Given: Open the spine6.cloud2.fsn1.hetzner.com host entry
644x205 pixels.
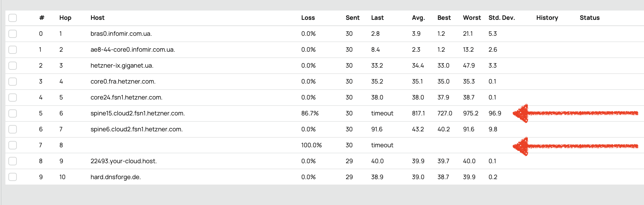Looking at the screenshot, I should click(x=137, y=129).
